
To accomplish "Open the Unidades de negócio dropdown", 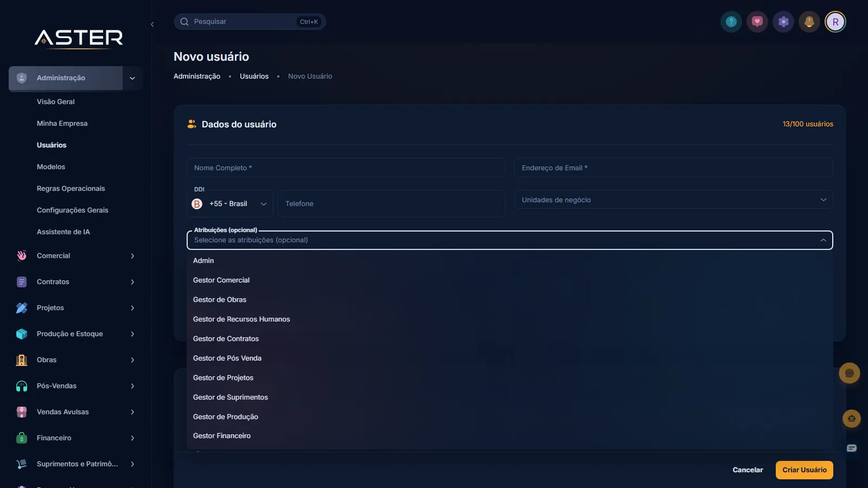I will pyautogui.click(x=674, y=200).
